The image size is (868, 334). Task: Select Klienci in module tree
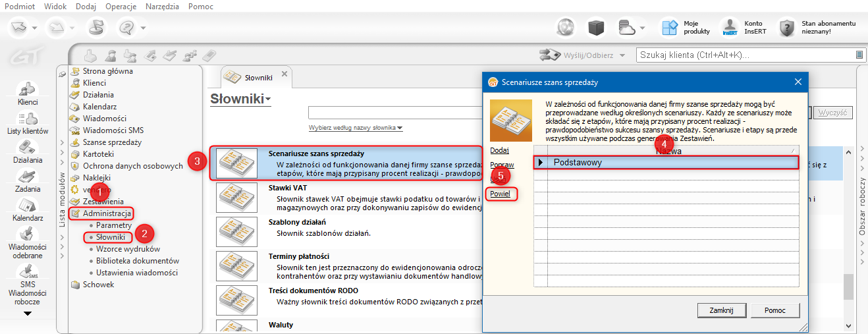point(94,83)
